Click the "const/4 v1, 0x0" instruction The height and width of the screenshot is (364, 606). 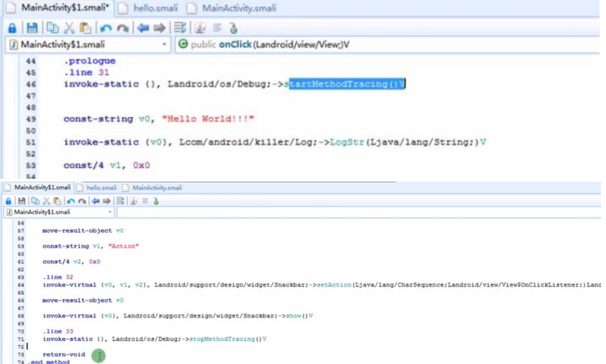click(107, 165)
